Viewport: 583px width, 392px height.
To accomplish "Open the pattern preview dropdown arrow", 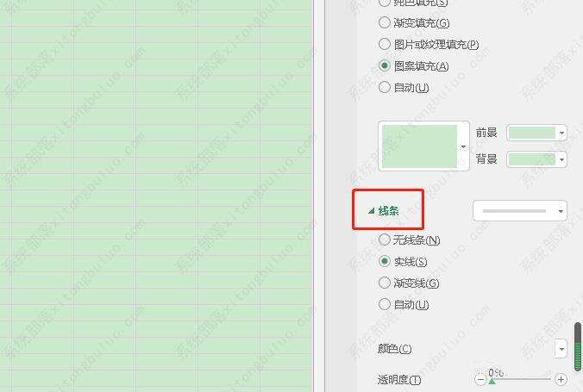I will [463, 146].
